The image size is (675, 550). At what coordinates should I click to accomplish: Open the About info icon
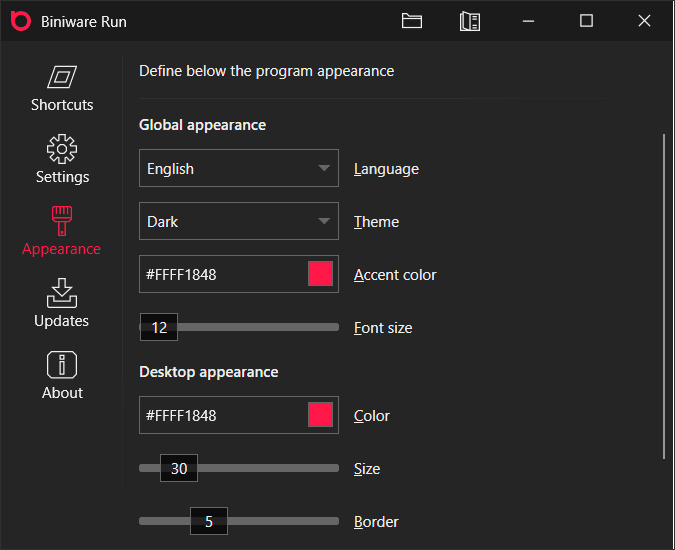(x=62, y=366)
